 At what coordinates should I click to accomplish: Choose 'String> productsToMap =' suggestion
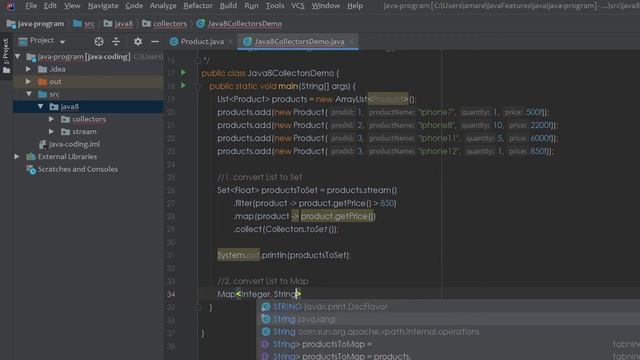448,344
